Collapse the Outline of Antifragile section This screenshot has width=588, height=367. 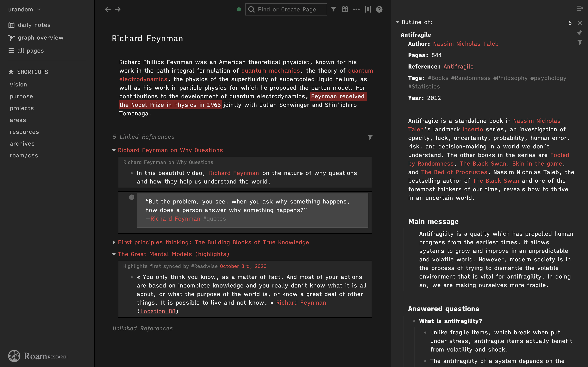(x=398, y=22)
